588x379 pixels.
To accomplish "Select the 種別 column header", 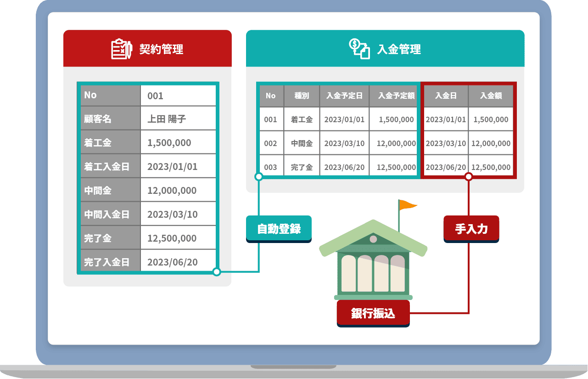I will [x=302, y=96].
